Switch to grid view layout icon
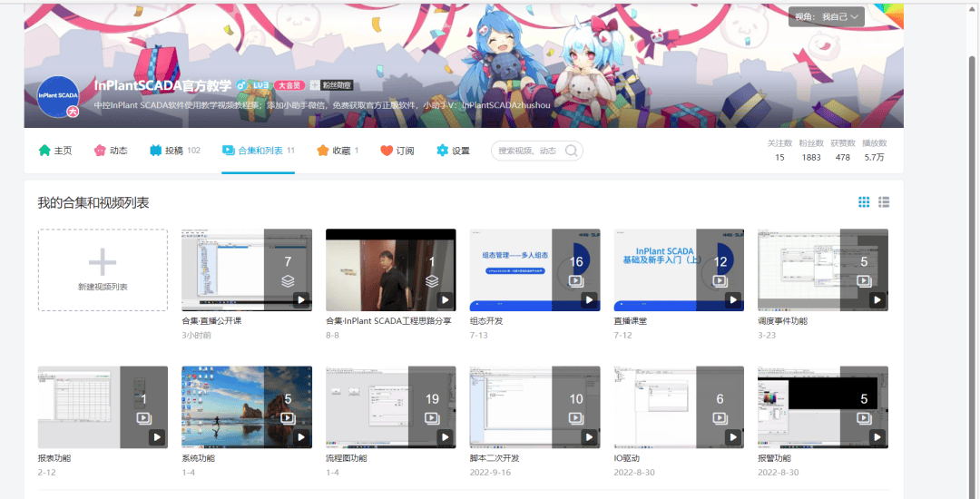980x499 pixels. (x=864, y=201)
